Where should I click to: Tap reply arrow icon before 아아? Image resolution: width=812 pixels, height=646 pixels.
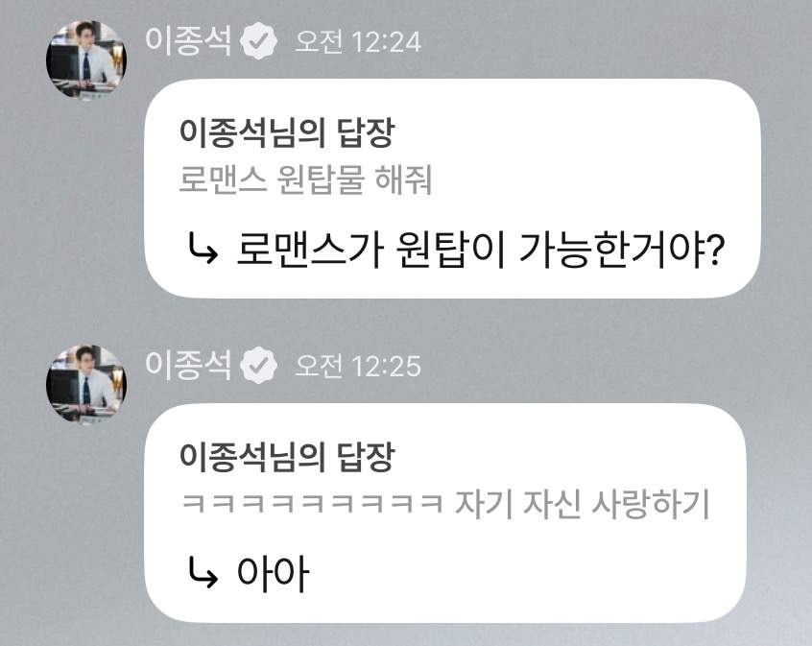point(202,573)
